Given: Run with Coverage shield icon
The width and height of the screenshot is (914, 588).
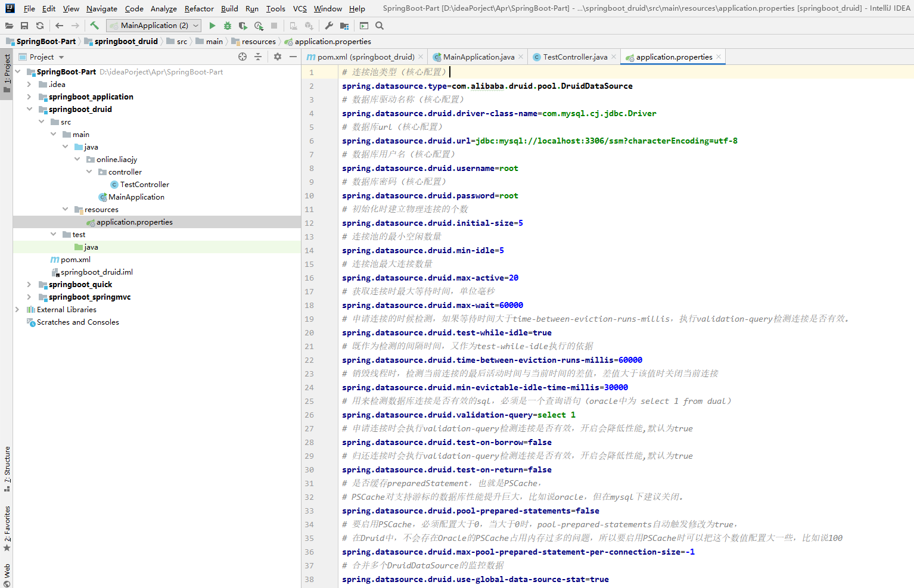Looking at the screenshot, I should coord(243,26).
